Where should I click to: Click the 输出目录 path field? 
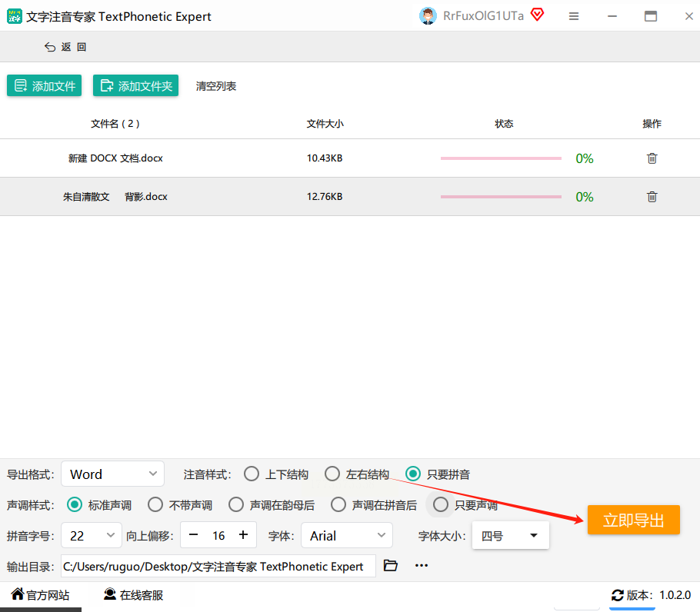pyautogui.click(x=218, y=566)
